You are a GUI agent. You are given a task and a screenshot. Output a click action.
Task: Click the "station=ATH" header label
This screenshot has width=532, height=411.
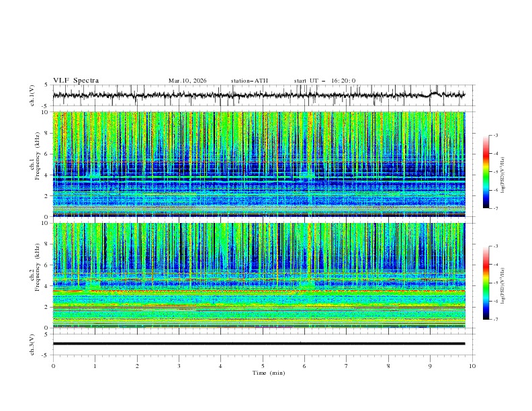point(249,81)
